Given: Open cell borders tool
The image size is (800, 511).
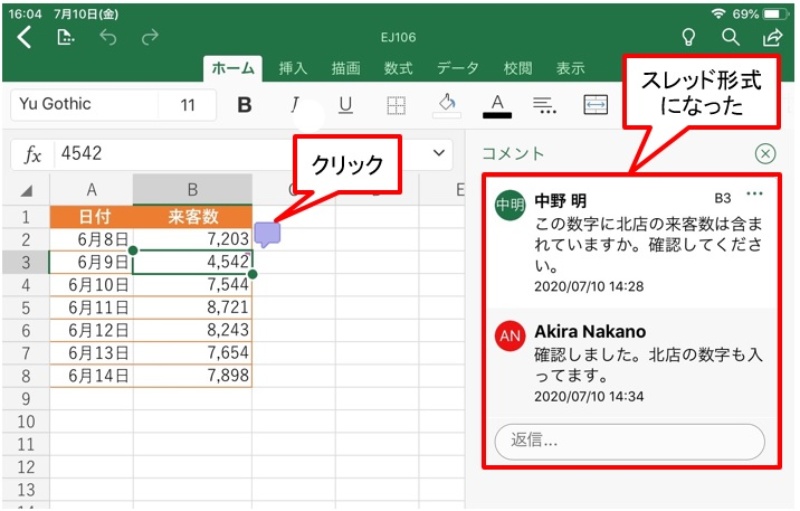Looking at the screenshot, I should (x=396, y=105).
